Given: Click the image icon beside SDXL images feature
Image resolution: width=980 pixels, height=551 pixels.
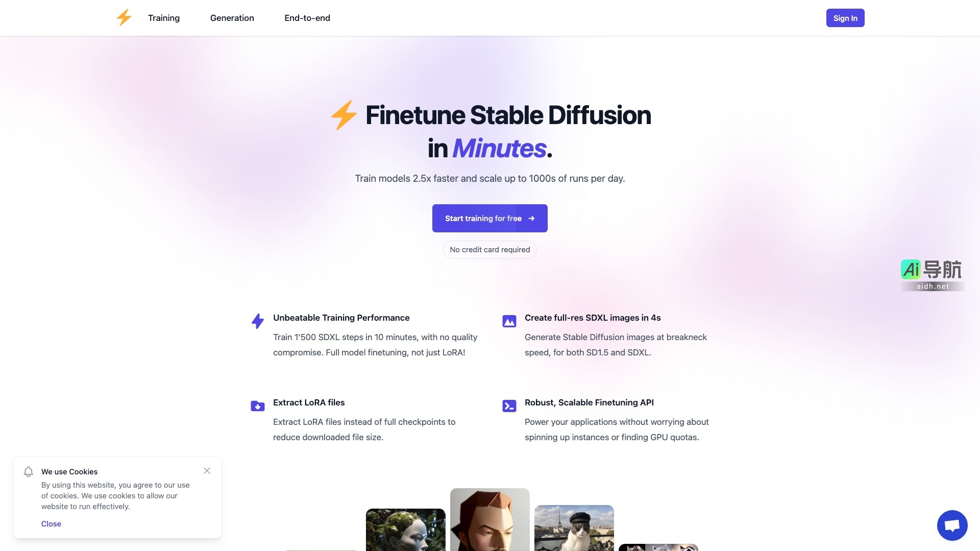Looking at the screenshot, I should click(509, 321).
